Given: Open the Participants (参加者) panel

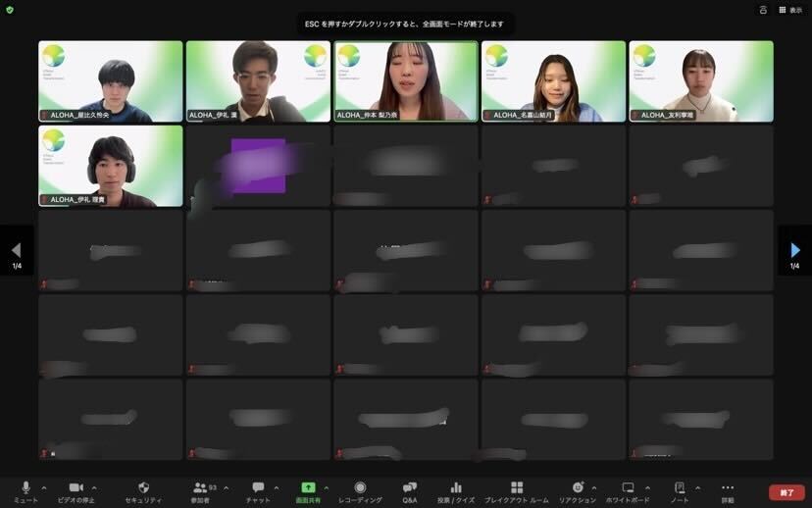Looking at the screenshot, I should pos(201,487).
